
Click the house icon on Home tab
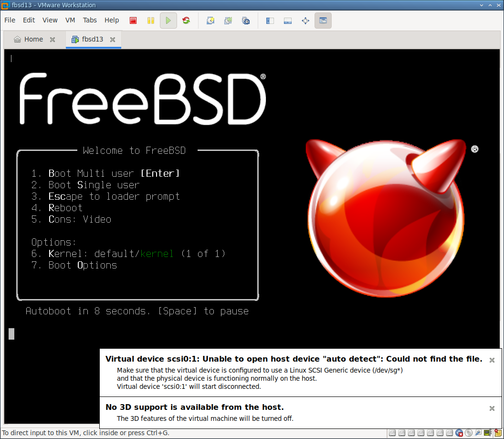pyautogui.click(x=17, y=39)
